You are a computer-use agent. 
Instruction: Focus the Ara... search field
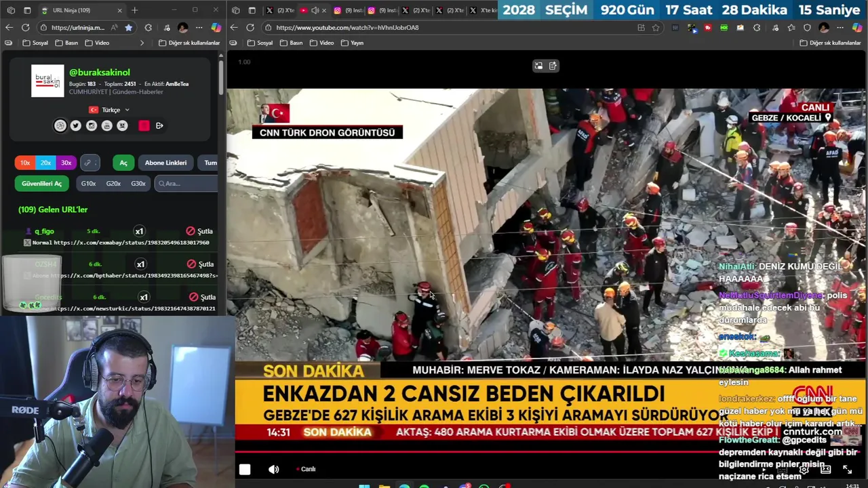click(186, 184)
